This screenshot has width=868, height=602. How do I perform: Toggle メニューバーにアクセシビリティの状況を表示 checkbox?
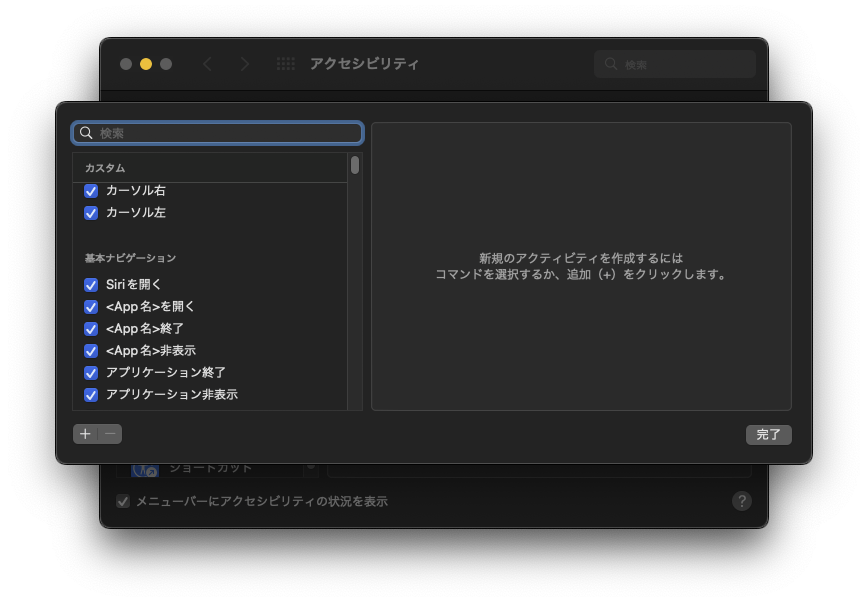click(123, 501)
